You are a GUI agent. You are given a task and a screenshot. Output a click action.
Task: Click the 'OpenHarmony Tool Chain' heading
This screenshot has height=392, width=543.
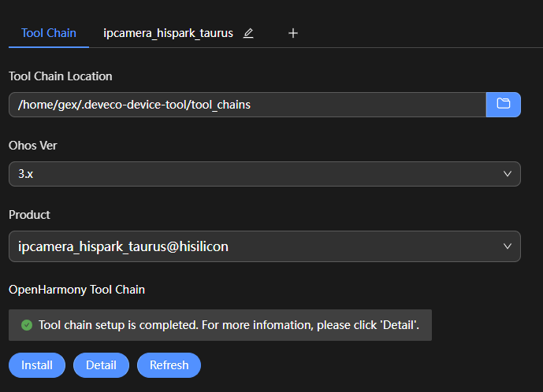tap(76, 290)
